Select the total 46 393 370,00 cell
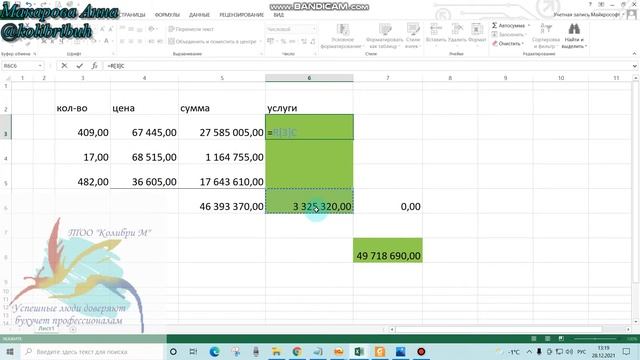The width and height of the screenshot is (640, 360). [x=222, y=201]
